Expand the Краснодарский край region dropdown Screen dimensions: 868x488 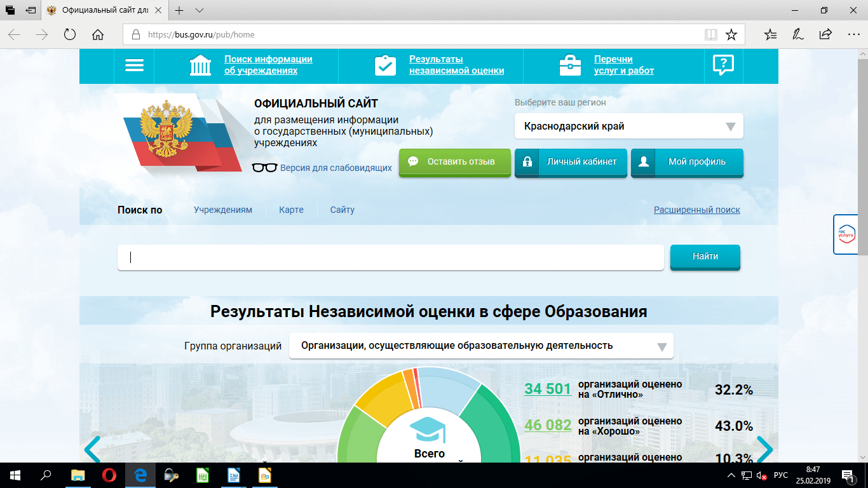point(730,126)
